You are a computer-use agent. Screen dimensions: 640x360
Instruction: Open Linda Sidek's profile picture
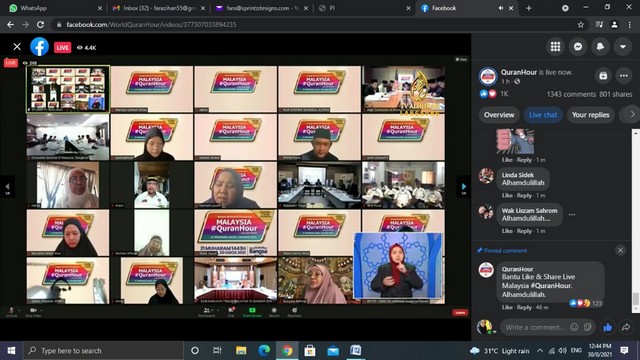pyautogui.click(x=486, y=176)
